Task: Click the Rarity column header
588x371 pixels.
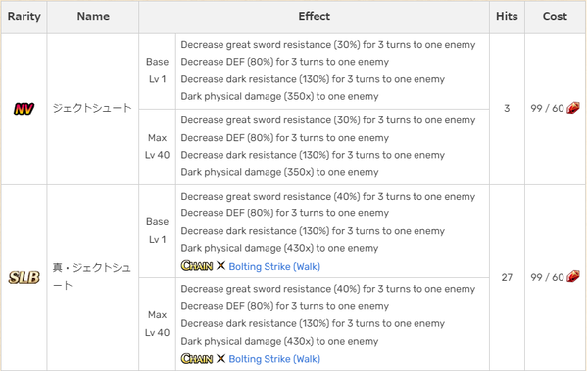Action: (x=24, y=16)
